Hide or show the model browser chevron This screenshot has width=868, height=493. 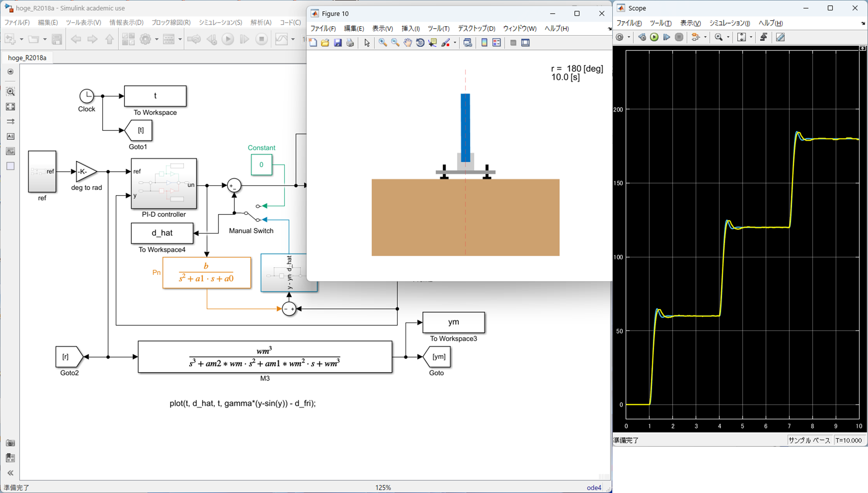tap(10, 473)
